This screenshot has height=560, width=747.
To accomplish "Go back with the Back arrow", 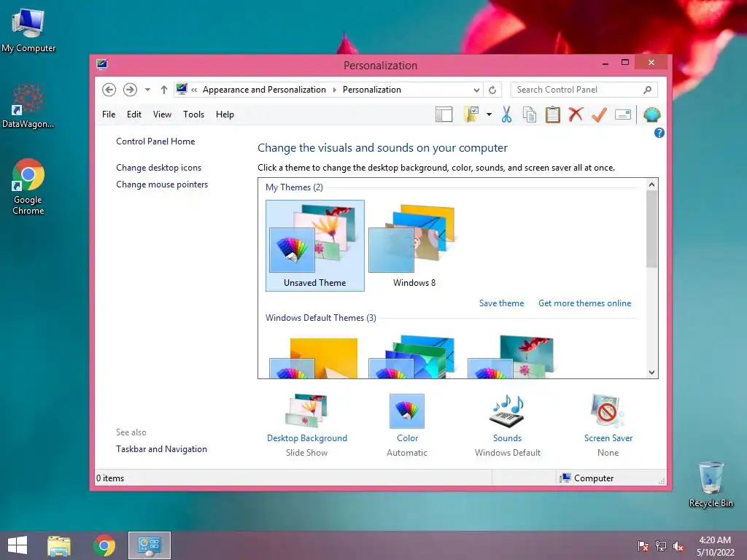I will click(x=109, y=90).
